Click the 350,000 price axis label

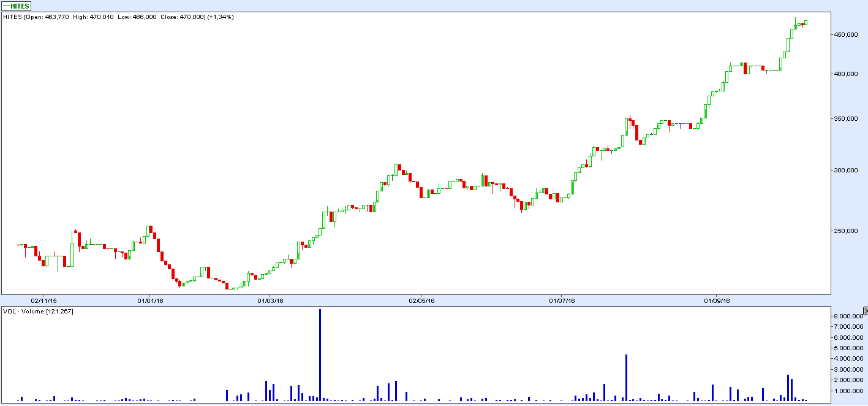846,119
